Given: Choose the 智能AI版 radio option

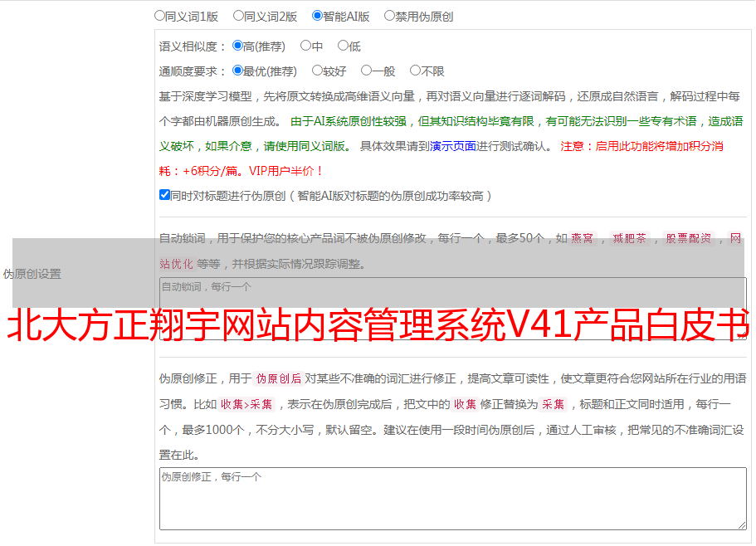Looking at the screenshot, I should [317, 16].
